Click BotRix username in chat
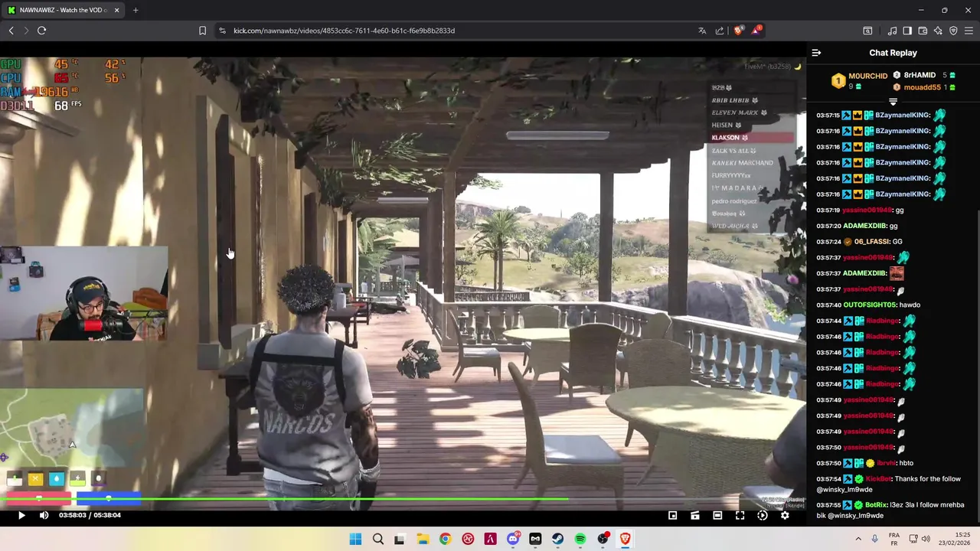The image size is (980, 551). tap(876, 505)
